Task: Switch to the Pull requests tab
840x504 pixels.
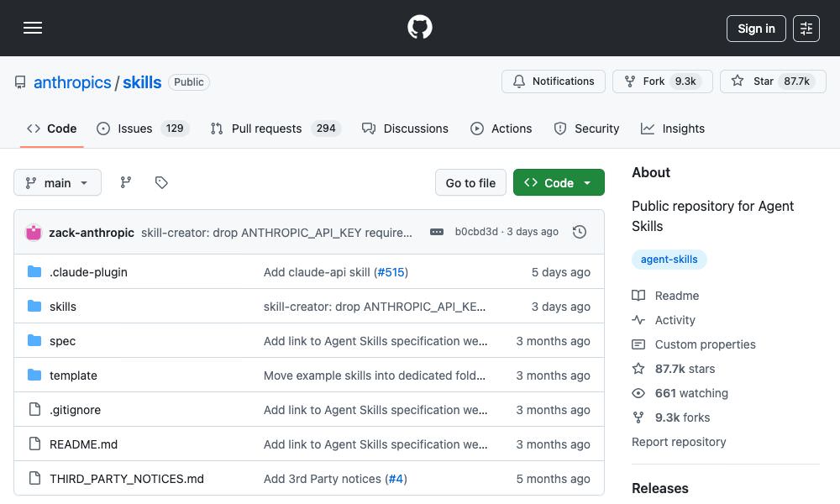Action: 266,129
